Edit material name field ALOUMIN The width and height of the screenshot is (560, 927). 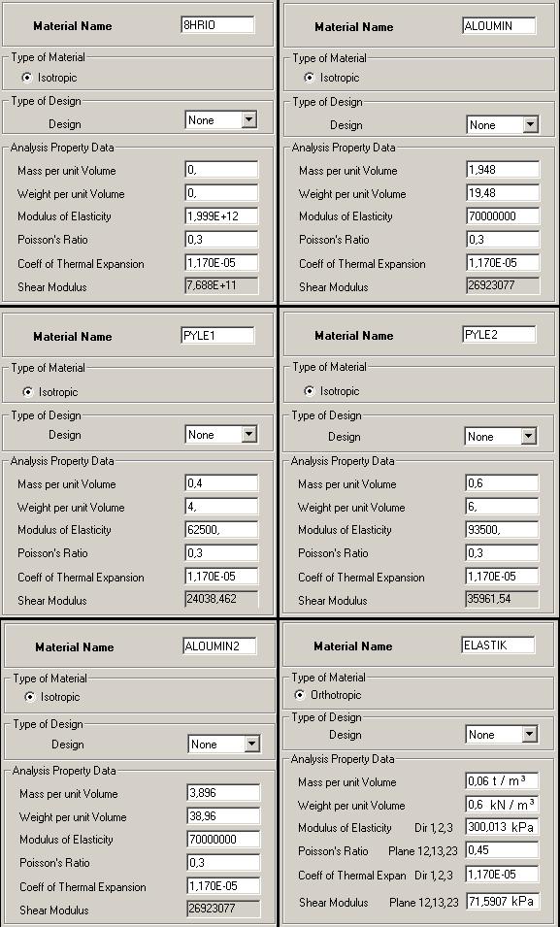tap(499, 26)
